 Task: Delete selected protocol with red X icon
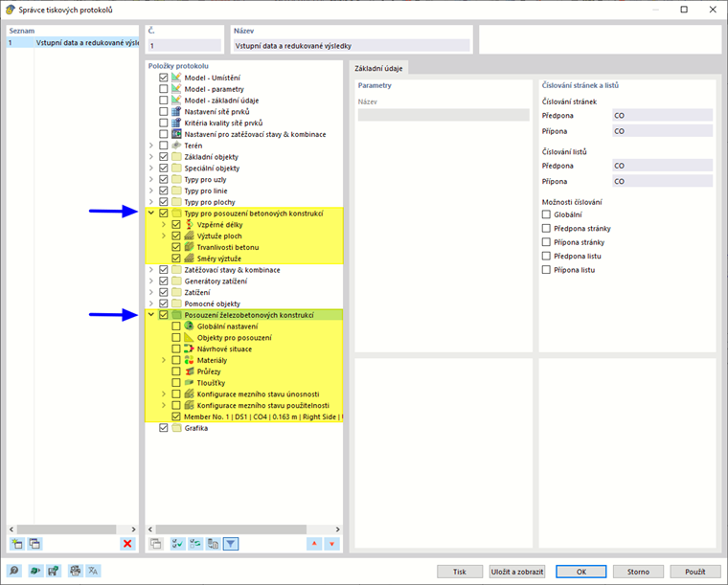[x=127, y=544]
